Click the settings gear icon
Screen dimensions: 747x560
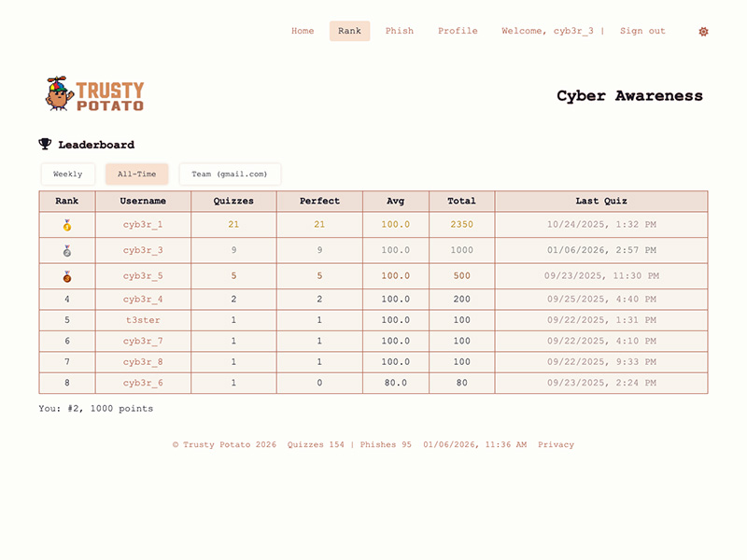(x=703, y=32)
